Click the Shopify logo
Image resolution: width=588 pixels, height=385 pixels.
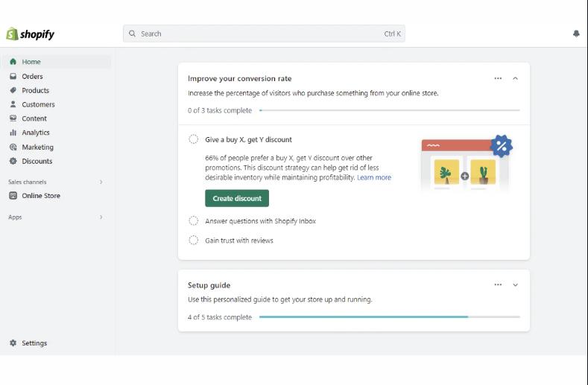31,34
